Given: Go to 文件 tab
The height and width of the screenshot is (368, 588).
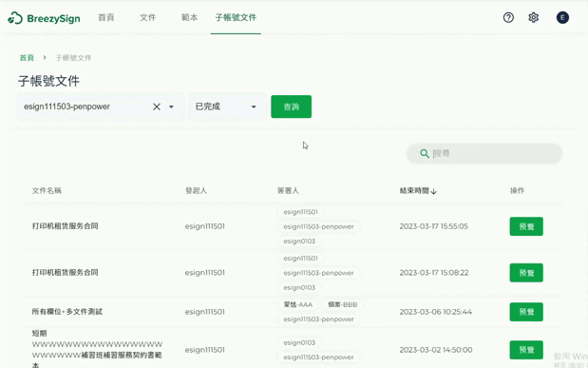Looking at the screenshot, I should [x=148, y=18].
